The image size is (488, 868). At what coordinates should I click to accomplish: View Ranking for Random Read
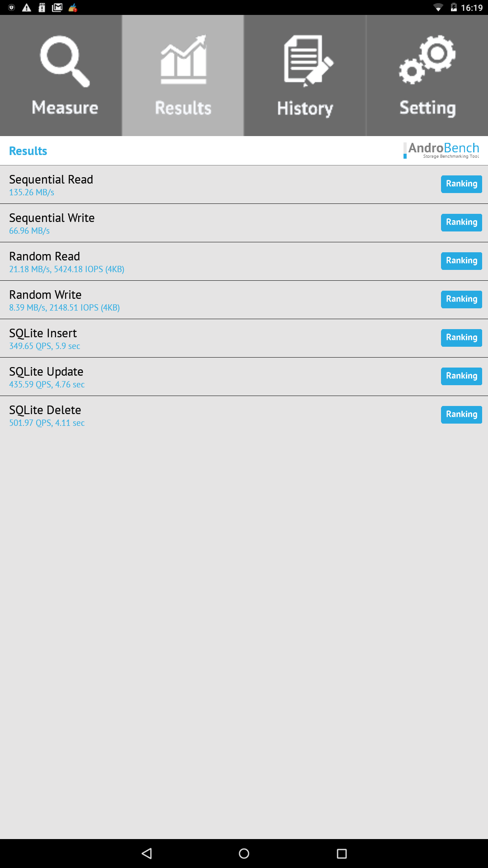(x=461, y=261)
